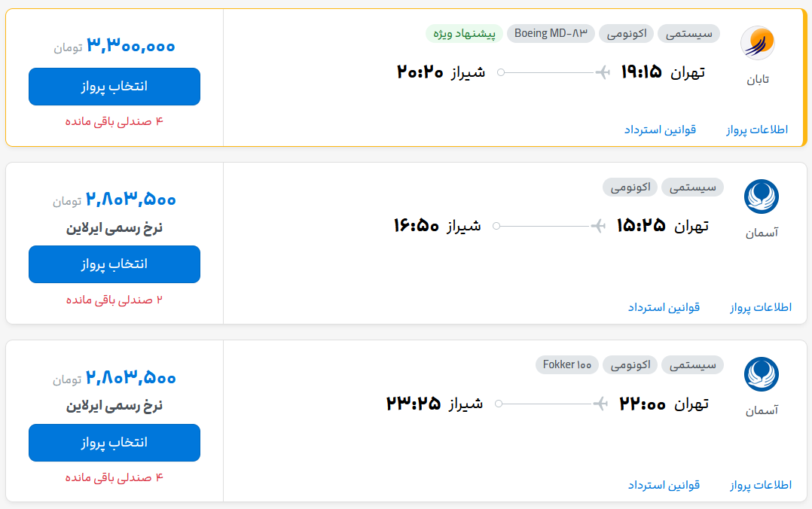Click the Aseman logo on the 22:00 flight
The image size is (812, 509).
[761, 375]
